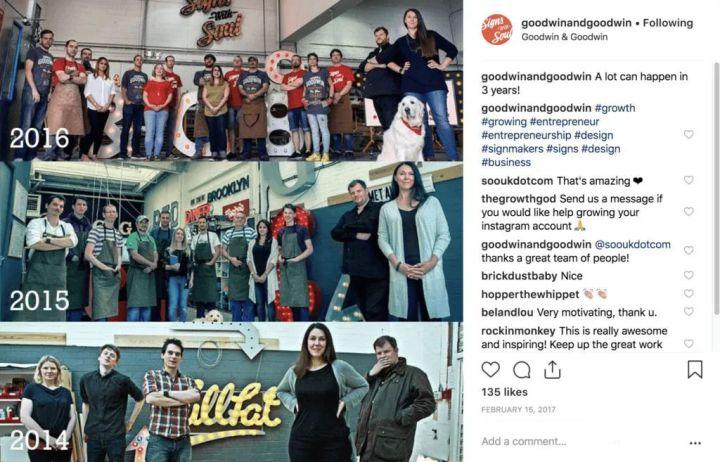
Task: Share the post with the upload arrow icon
Action: click(x=552, y=369)
